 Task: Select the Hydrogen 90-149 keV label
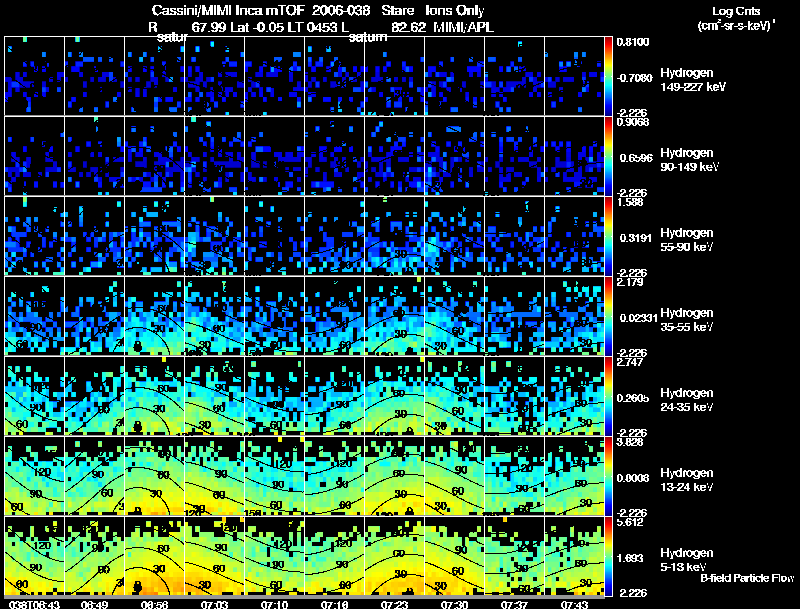point(689,160)
